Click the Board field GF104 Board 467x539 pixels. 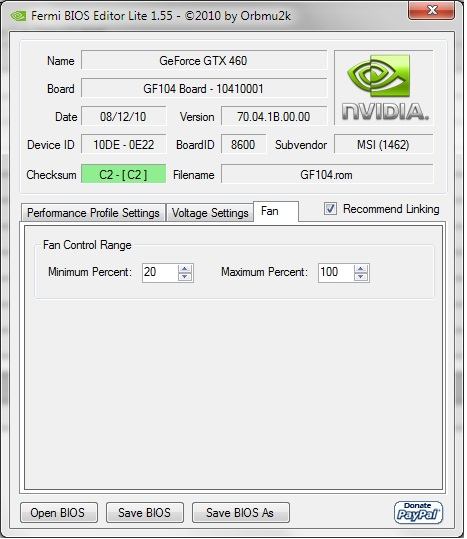(204, 88)
